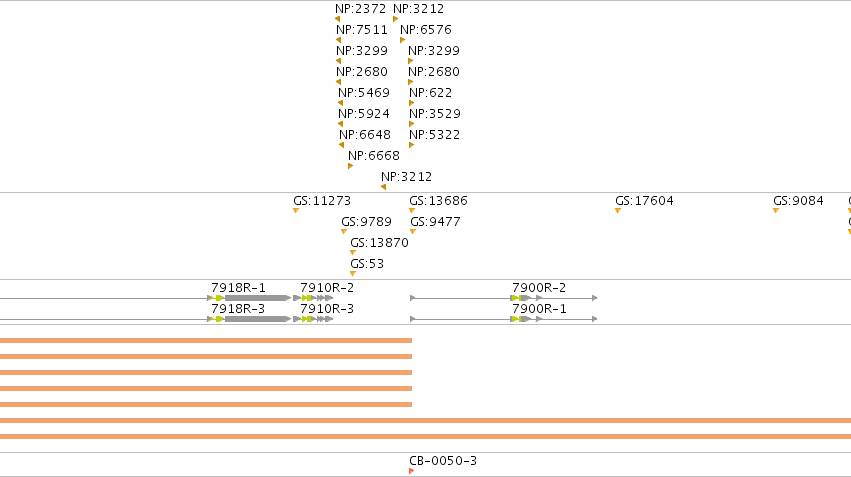The width and height of the screenshot is (851, 477).
Task: Click NP:2680 with the left-pointing arrow
Action: 362,72
